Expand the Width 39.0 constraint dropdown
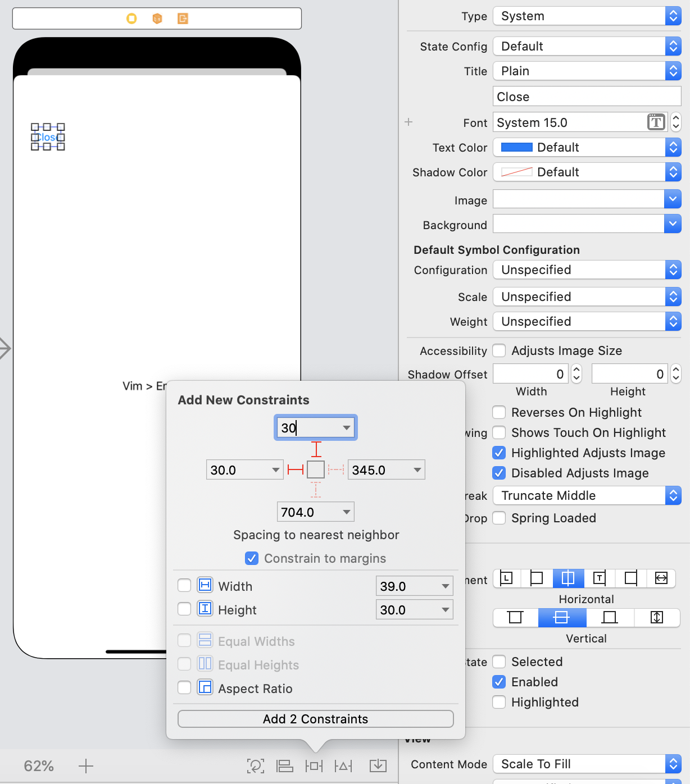690x784 pixels. 445,586
